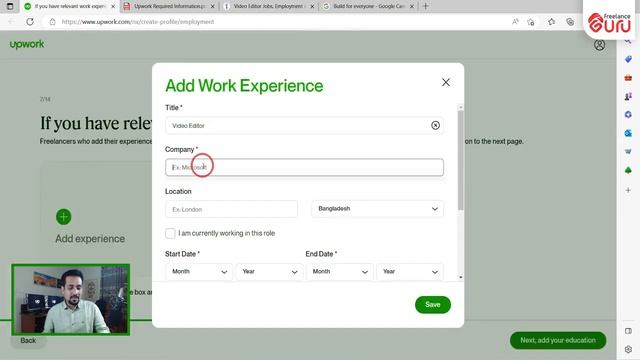The image size is (640, 360).
Task: Open the End Date Month dropdown
Action: (340, 271)
